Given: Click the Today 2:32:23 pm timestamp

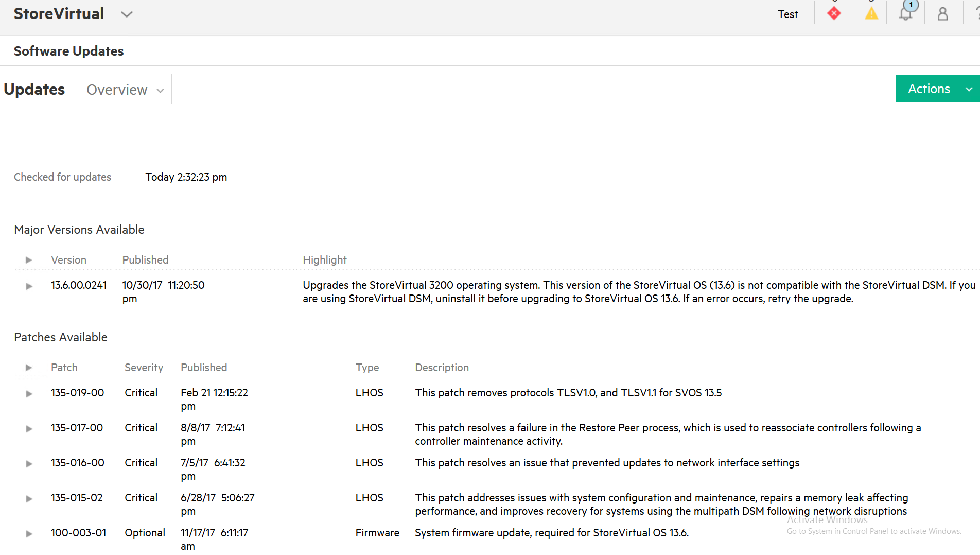Looking at the screenshot, I should pos(186,177).
